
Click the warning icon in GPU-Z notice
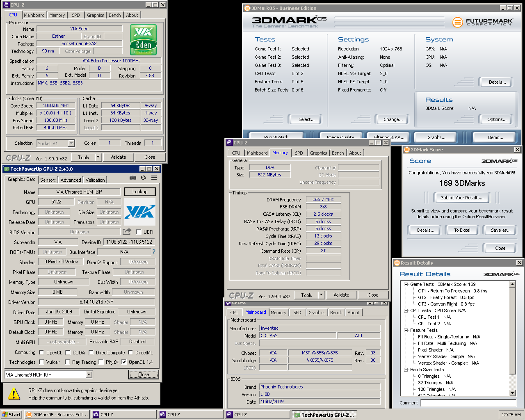[14, 394]
